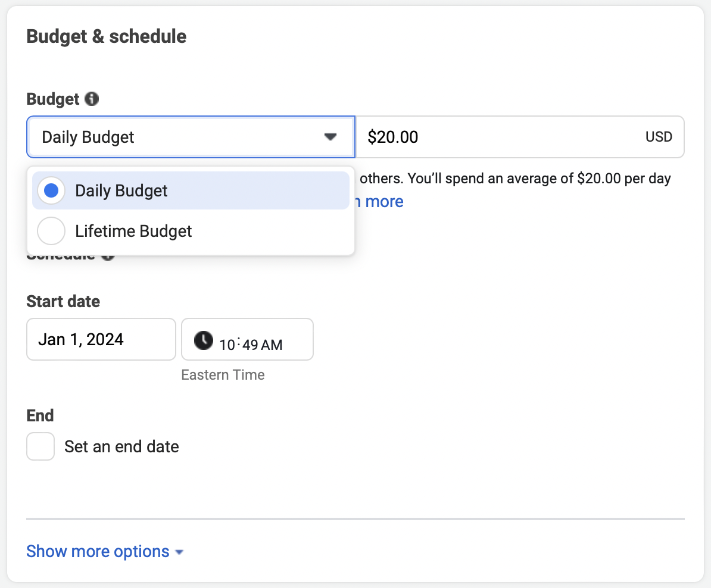This screenshot has width=711, height=588.
Task: Select the Daily Budget radio button
Action: (51, 190)
